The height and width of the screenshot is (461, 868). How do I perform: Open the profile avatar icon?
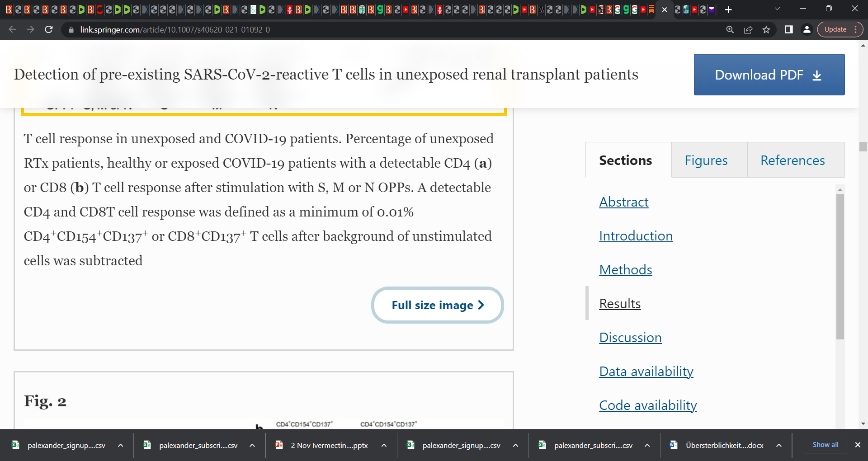807,30
